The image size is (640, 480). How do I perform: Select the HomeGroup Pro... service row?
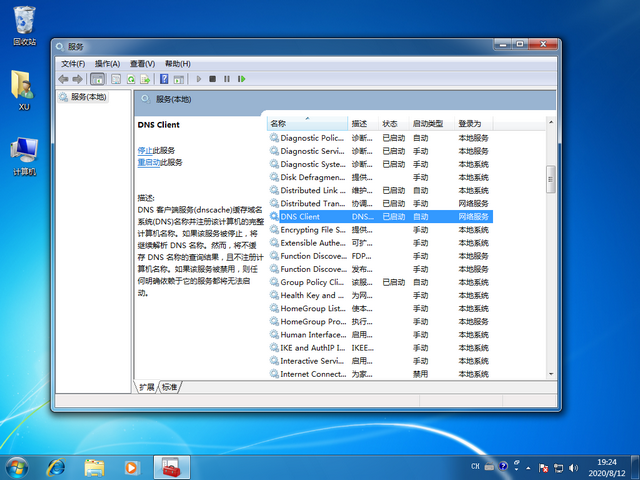tap(380, 321)
